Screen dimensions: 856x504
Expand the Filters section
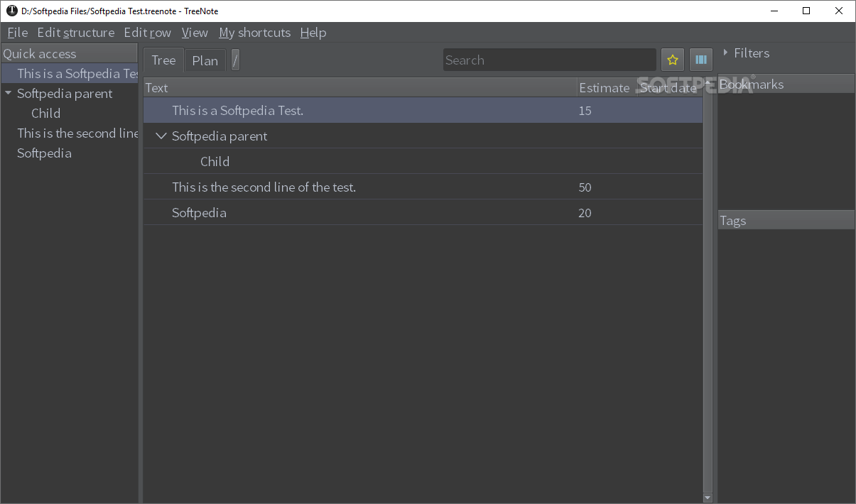click(x=725, y=53)
